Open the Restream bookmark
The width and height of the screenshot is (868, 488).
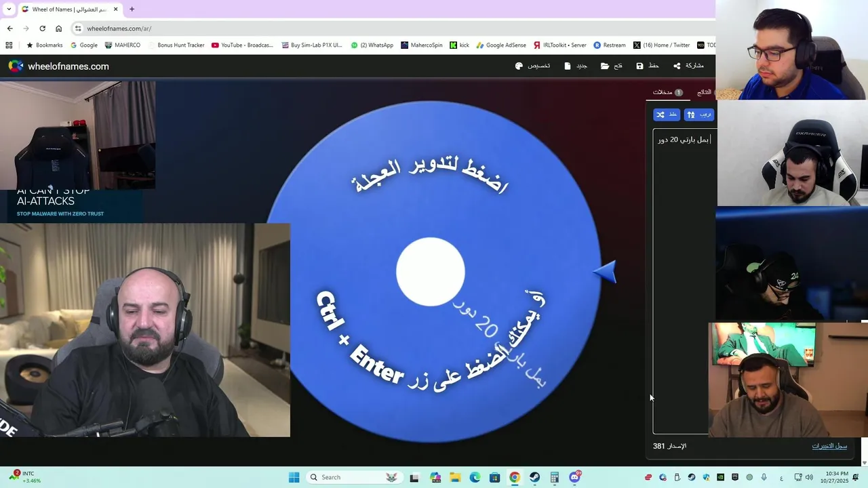(610, 45)
